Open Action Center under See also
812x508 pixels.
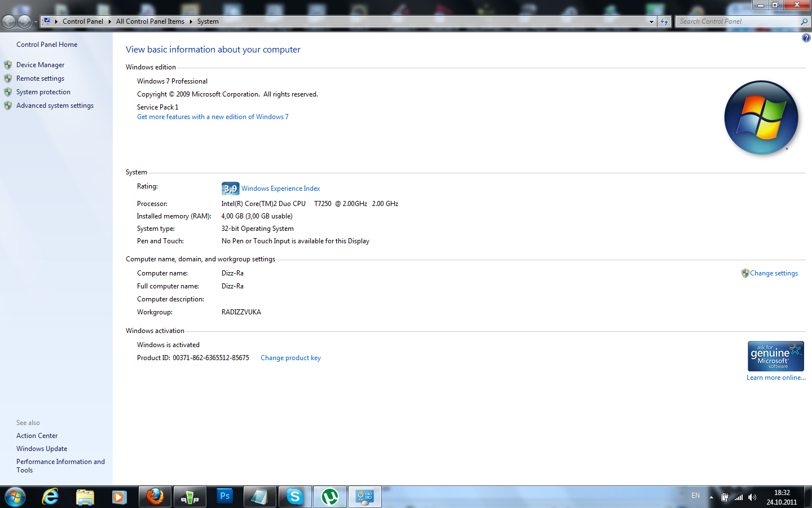pyautogui.click(x=37, y=436)
